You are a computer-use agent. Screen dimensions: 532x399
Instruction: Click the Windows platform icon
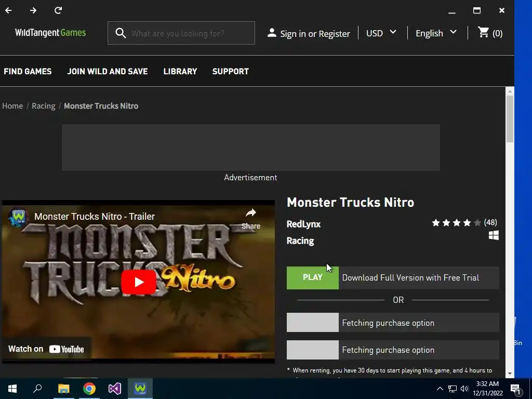pyautogui.click(x=494, y=235)
